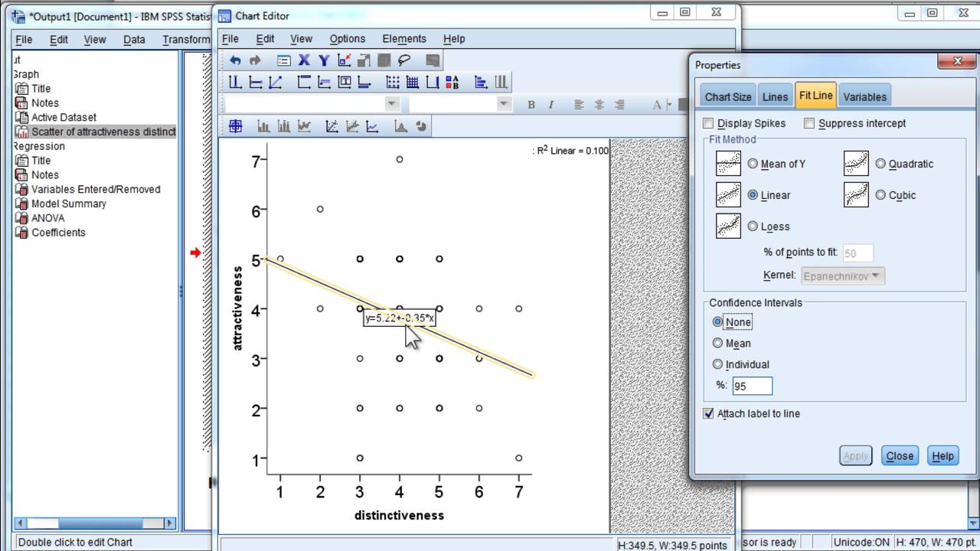
Task: Select the Y axis icon
Action: pos(324,60)
